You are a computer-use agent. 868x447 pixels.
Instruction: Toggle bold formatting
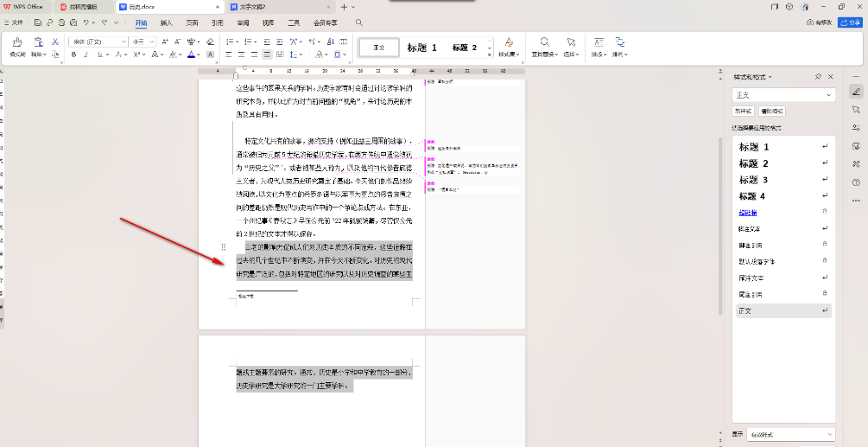tap(73, 54)
